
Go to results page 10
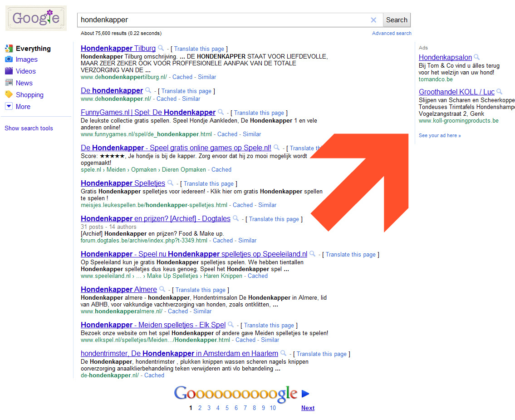(273, 408)
